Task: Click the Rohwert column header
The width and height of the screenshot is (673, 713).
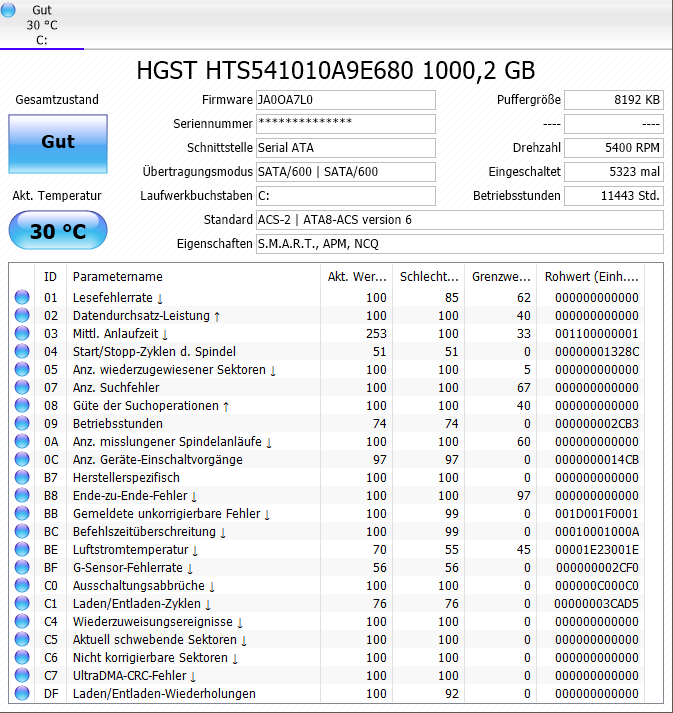Action: [x=591, y=276]
